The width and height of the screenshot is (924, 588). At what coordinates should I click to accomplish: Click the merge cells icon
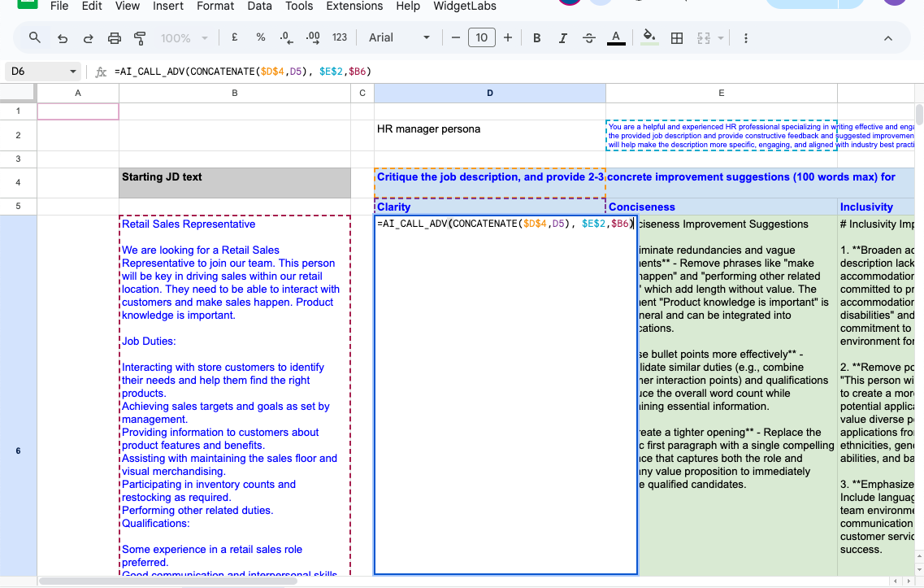[704, 38]
